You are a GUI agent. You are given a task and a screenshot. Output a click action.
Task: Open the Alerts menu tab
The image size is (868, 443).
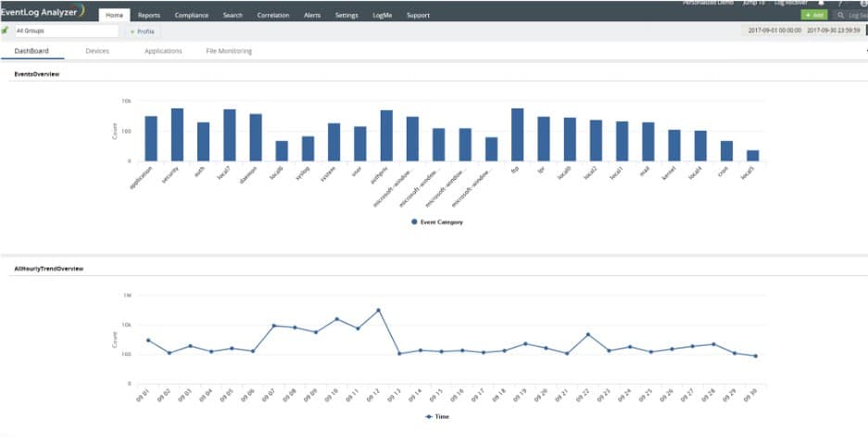[x=312, y=16]
